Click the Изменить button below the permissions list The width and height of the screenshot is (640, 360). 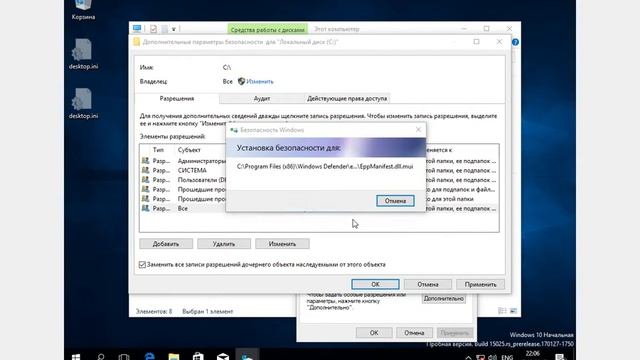(x=282, y=244)
